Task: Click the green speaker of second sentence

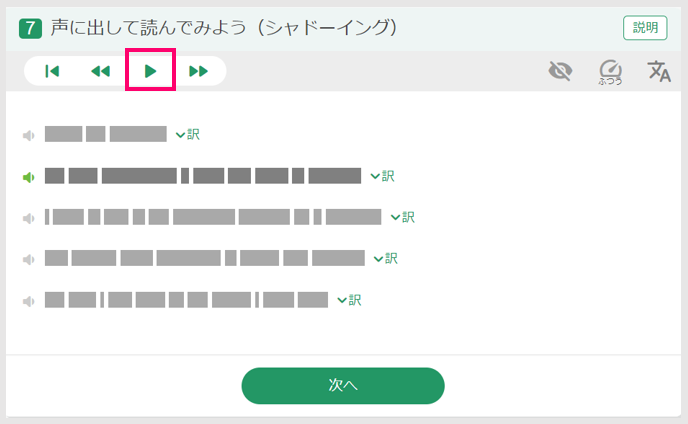Action: pyautogui.click(x=29, y=177)
